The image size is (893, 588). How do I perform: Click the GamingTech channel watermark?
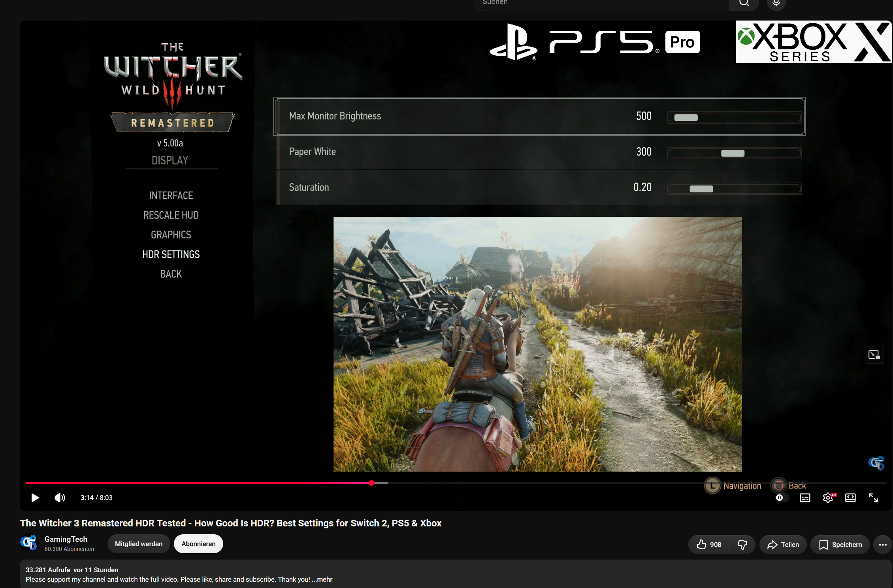coord(876,463)
